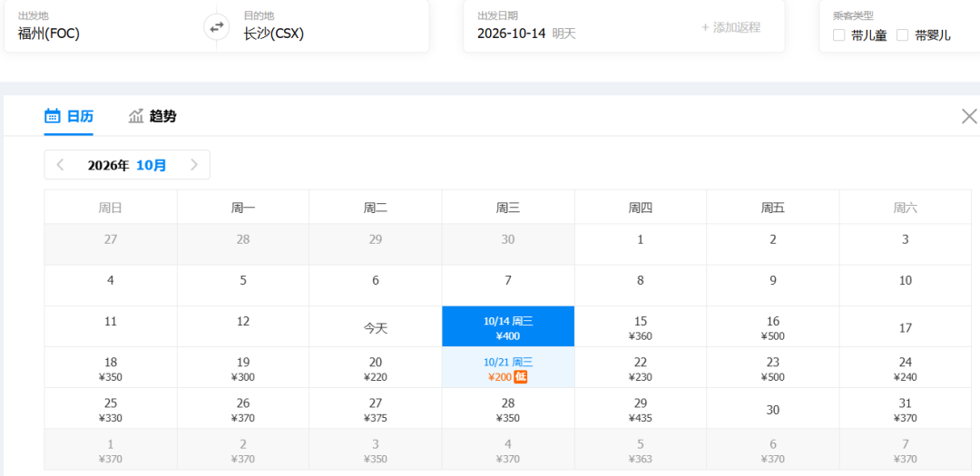Click October 8 in the calendar
Viewport: 980px width, 476px height.
tap(641, 286)
